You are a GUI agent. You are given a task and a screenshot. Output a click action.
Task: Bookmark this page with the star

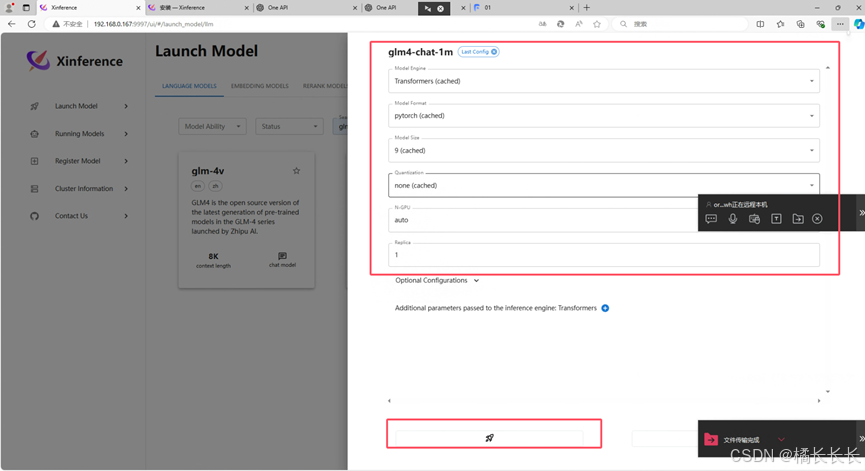[x=597, y=24]
